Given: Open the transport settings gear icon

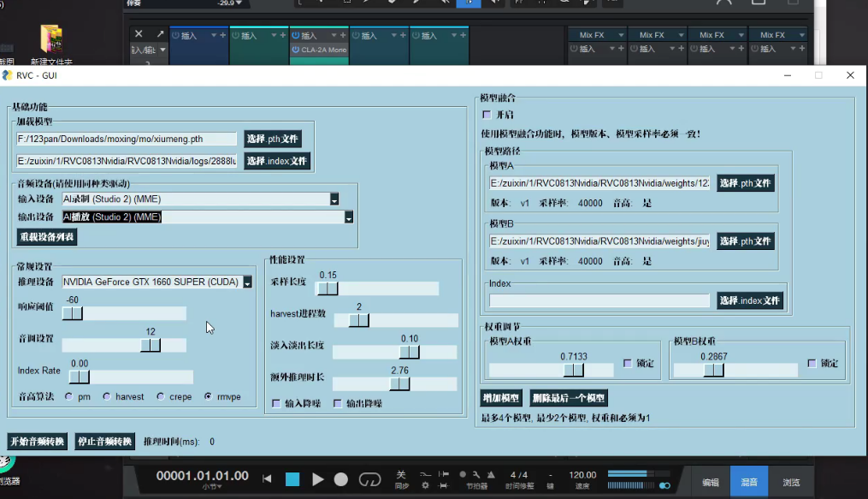Looking at the screenshot, I should click(425, 484).
